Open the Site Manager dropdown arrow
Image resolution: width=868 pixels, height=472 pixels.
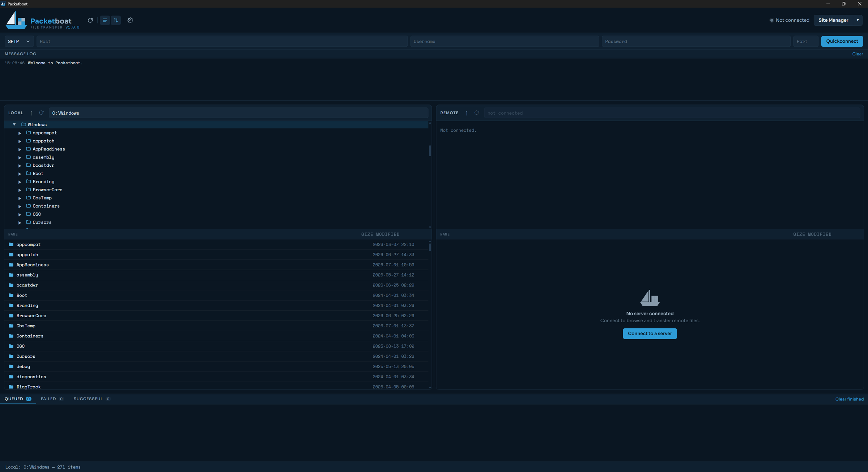858,20
